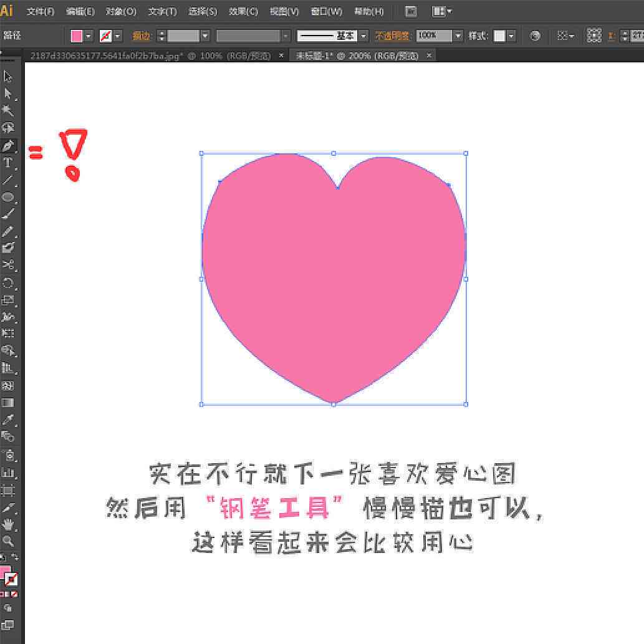
Task: Click the opacity 100% input field
Action: coord(434,36)
